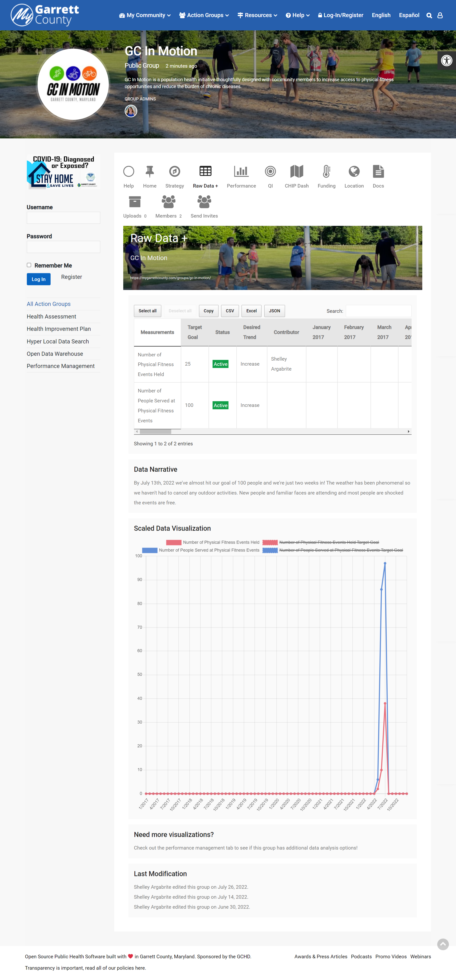Click the GC In Motion group logo

coord(73,84)
